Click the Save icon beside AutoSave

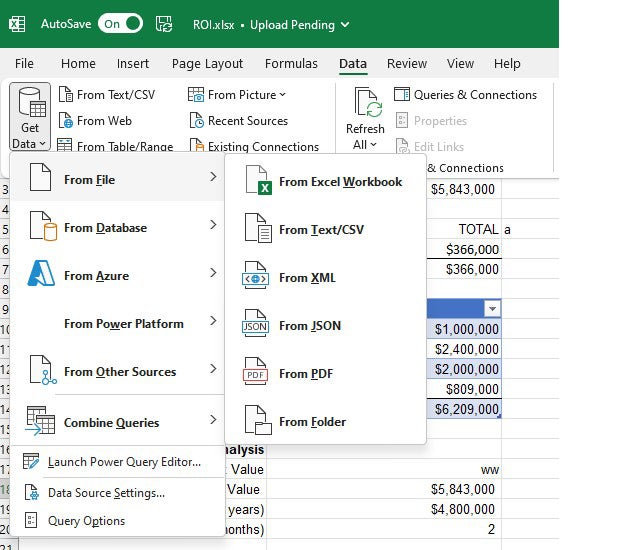pyautogui.click(x=164, y=24)
